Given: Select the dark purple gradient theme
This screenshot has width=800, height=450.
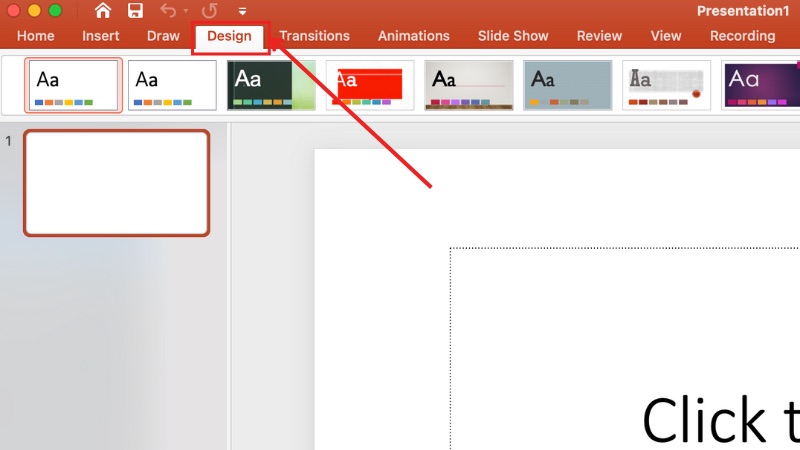Looking at the screenshot, I should point(761,85).
